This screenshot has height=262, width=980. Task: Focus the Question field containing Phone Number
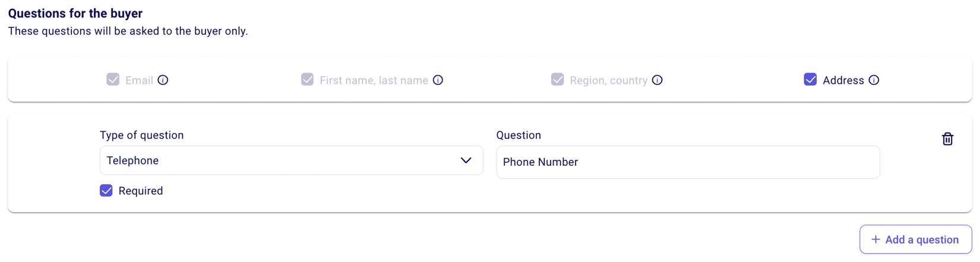[x=688, y=162]
